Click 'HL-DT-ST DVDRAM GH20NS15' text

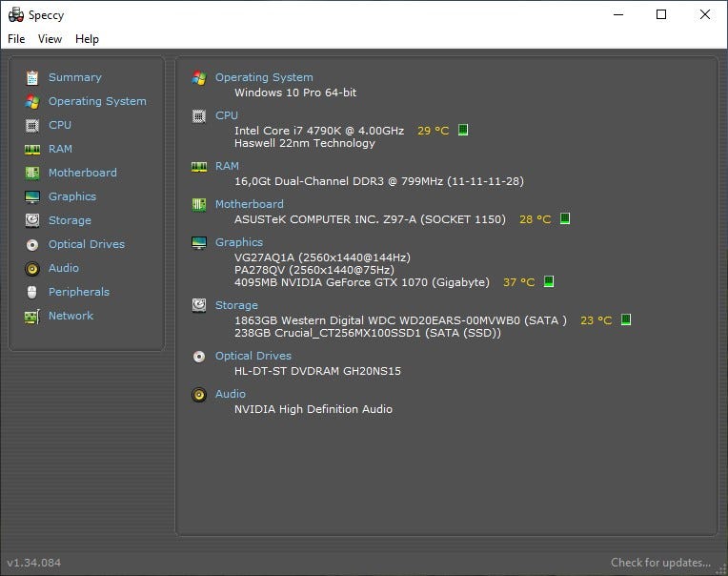coord(317,371)
